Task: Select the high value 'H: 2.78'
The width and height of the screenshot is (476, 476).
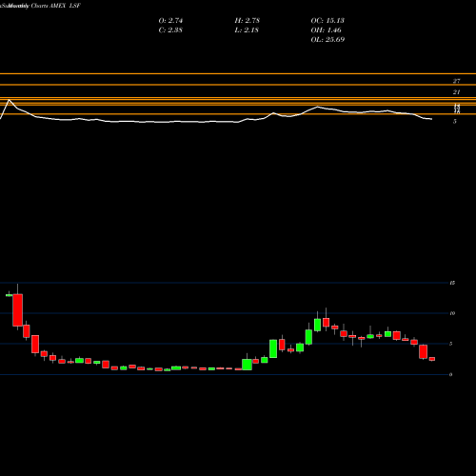Action: pyautogui.click(x=248, y=20)
